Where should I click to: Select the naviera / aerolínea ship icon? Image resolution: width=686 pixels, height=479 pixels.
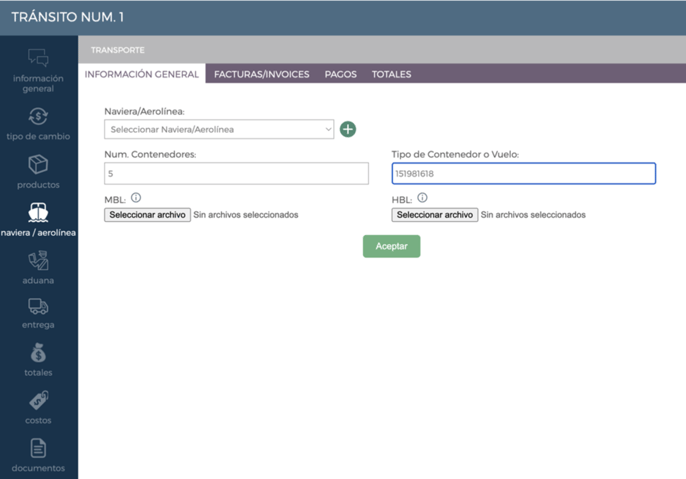[38, 212]
